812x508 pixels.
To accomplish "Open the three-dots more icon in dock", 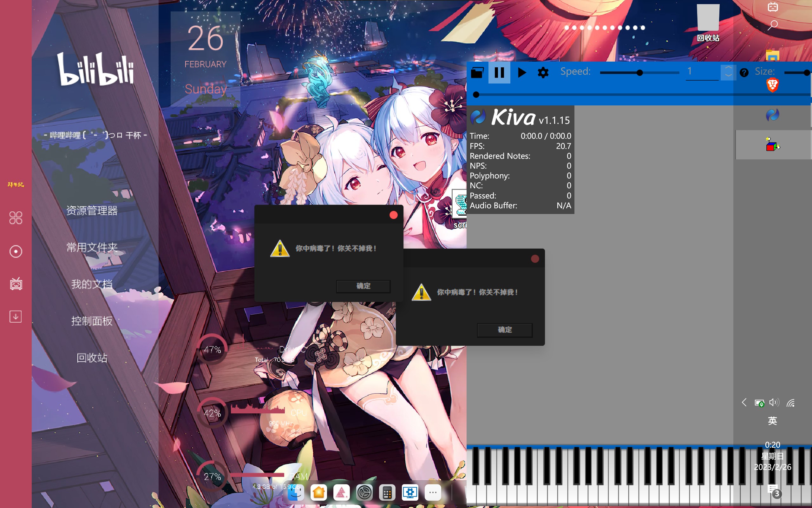I will pyautogui.click(x=433, y=493).
